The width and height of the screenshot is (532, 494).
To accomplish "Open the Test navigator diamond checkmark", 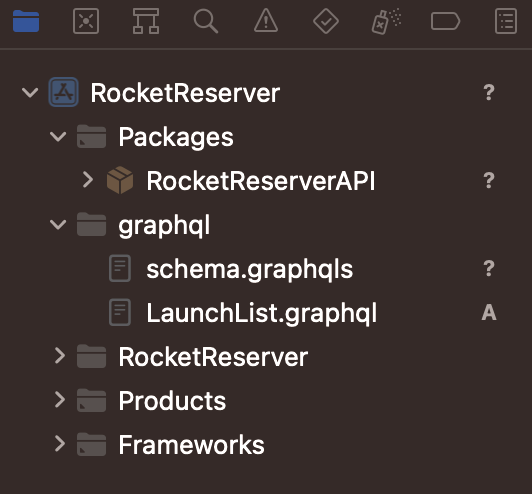I will (326, 21).
